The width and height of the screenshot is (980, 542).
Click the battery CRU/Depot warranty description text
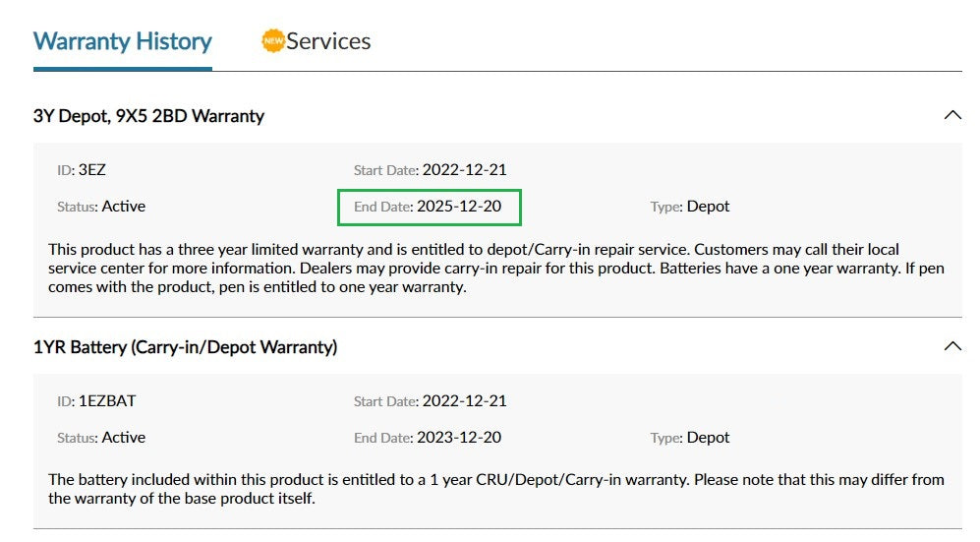[x=496, y=489]
